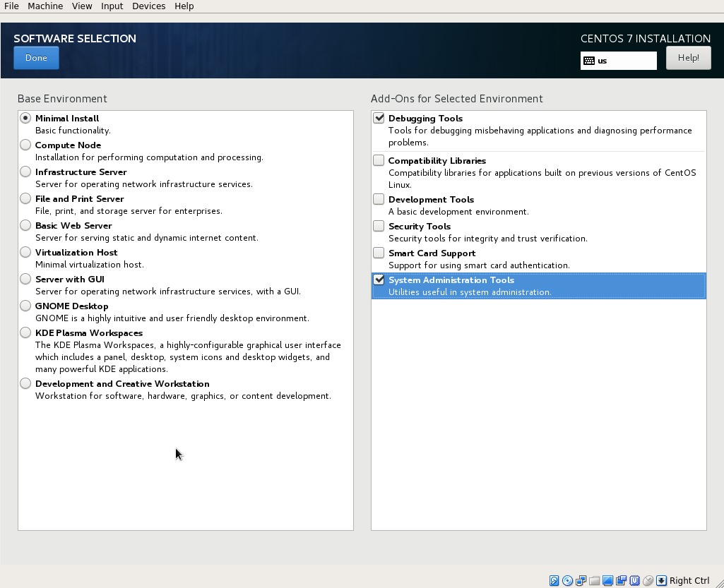Click the hard disk activity icon in status bar
The width and height of the screenshot is (724, 588).
[x=554, y=580]
